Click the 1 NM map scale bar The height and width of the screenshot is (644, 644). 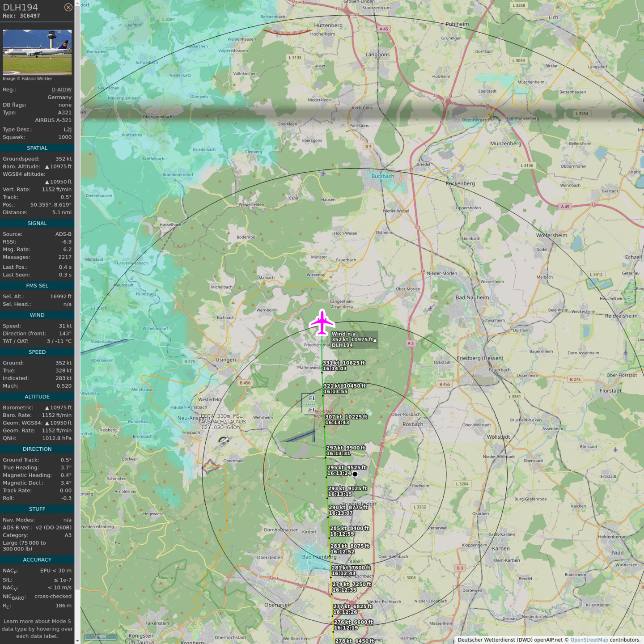point(101,636)
